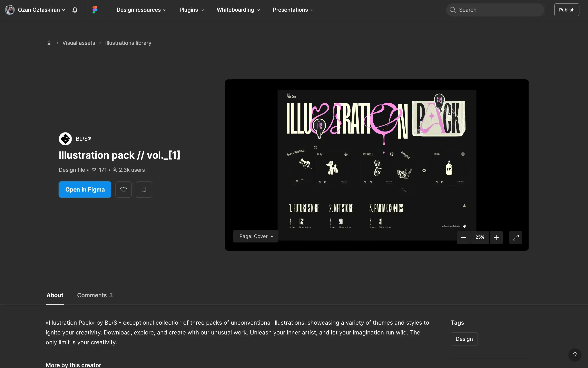Open the Page: Cover selector
The height and width of the screenshot is (368, 588).
(x=256, y=236)
